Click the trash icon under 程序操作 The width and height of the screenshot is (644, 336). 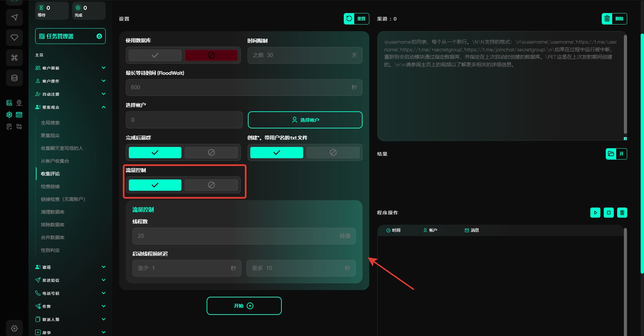point(622,213)
